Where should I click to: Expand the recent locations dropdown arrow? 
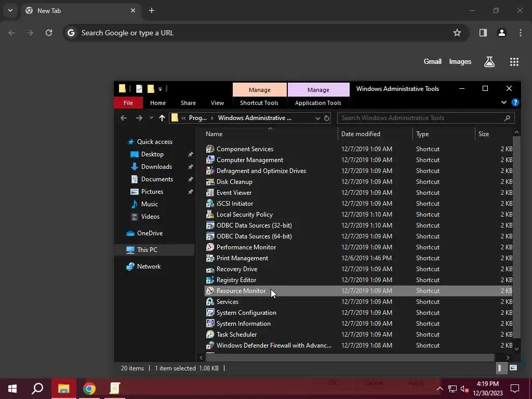[151, 118]
